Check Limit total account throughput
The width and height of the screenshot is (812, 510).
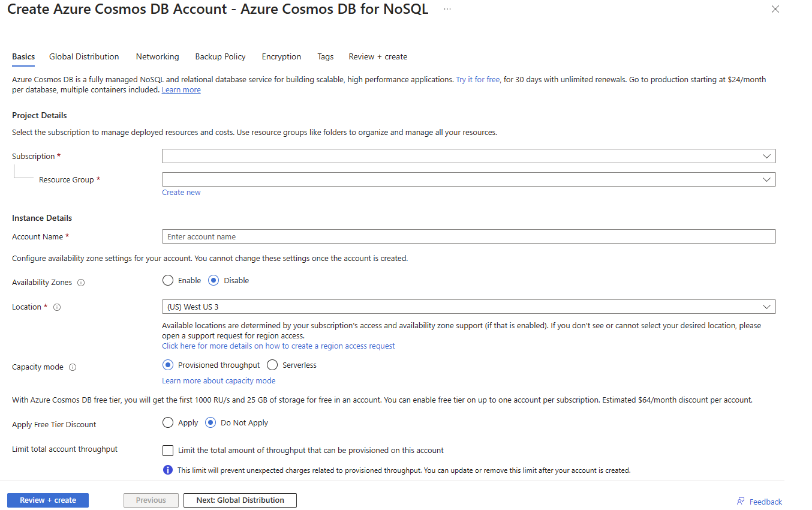167,450
